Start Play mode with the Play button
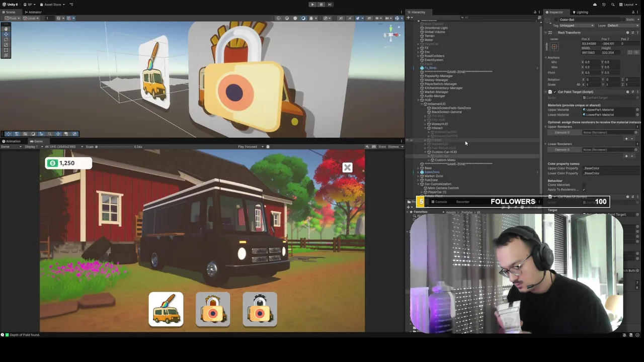Screen dimensions: 644x362 click(x=312, y=5)
